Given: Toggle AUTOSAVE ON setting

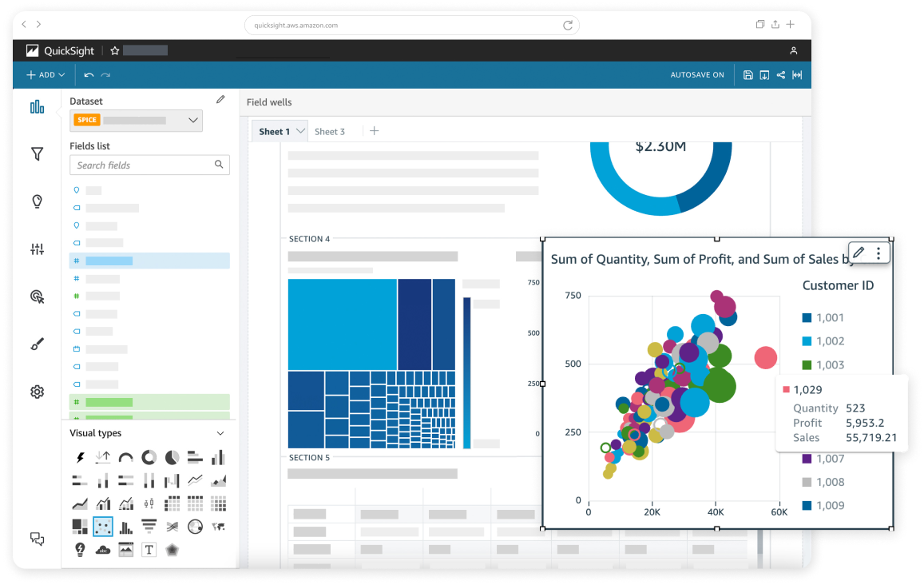Looking at the screenshot, I should [697, 74].
